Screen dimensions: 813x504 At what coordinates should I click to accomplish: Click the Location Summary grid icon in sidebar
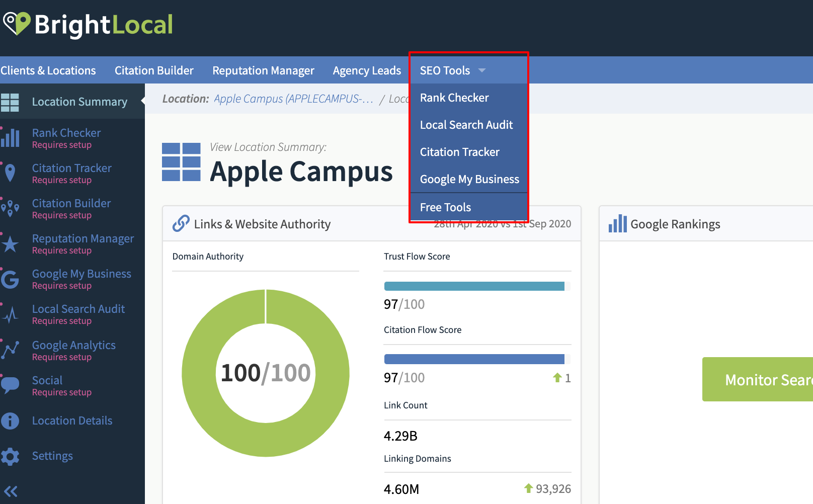point(10,102)
